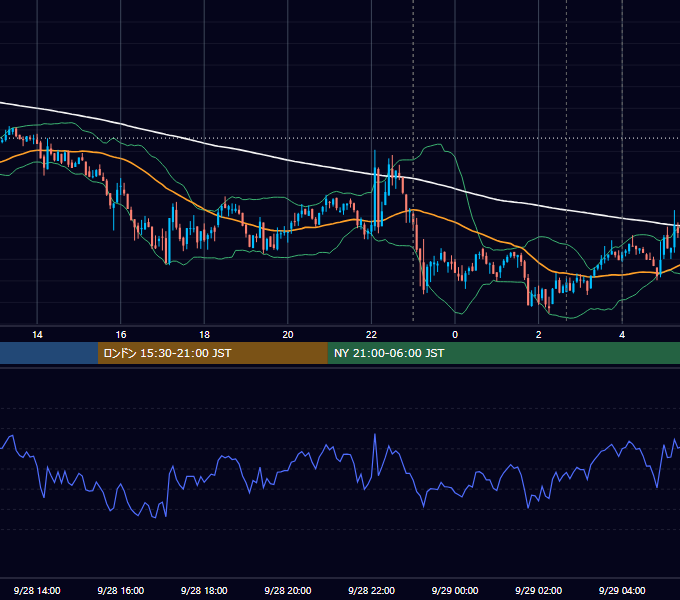This screenshot has height=600, width=680.
Task: Click the 9/28 16:00 date label
Action: tap(121, 590)
